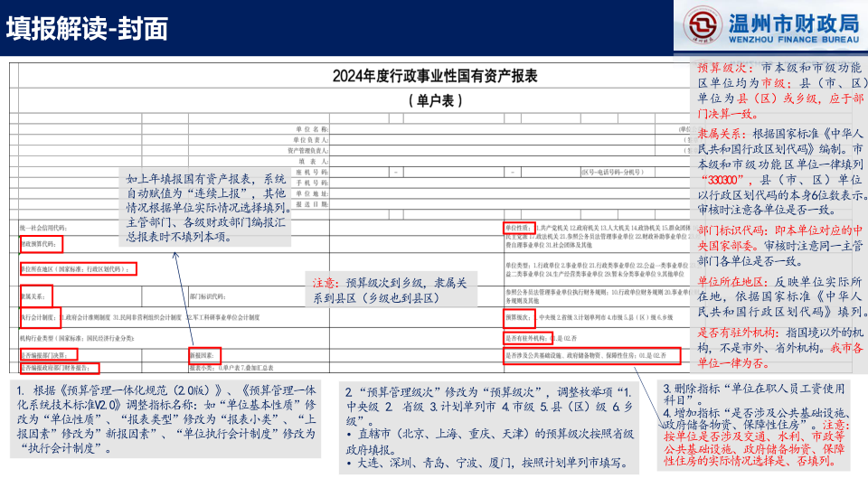Select the 填报解读-封面 slide title

(x=87, y=29)
